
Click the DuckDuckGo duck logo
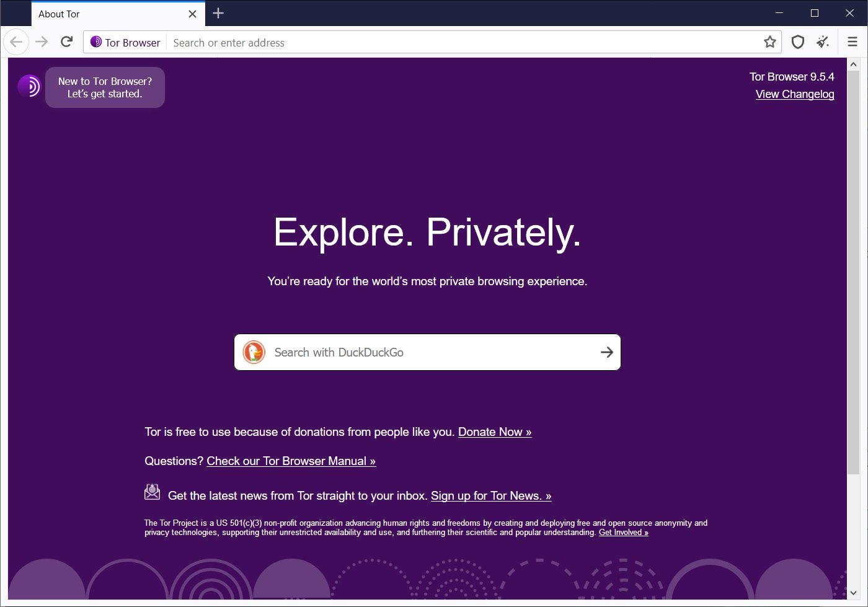(x=254, y=352)
